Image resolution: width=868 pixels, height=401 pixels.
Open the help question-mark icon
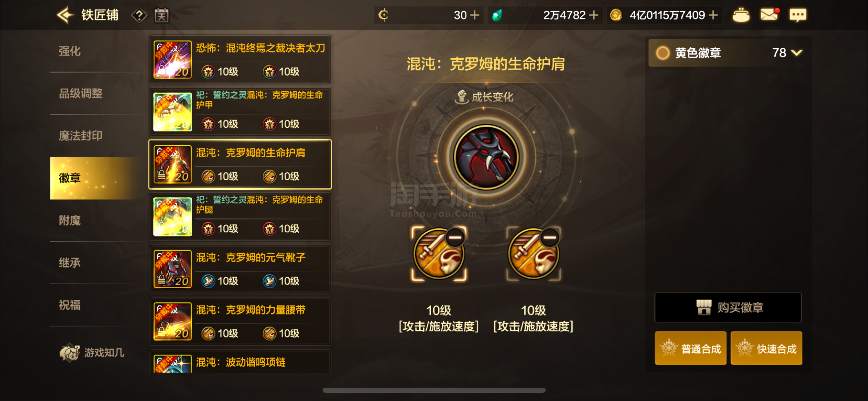coord(139,15)
